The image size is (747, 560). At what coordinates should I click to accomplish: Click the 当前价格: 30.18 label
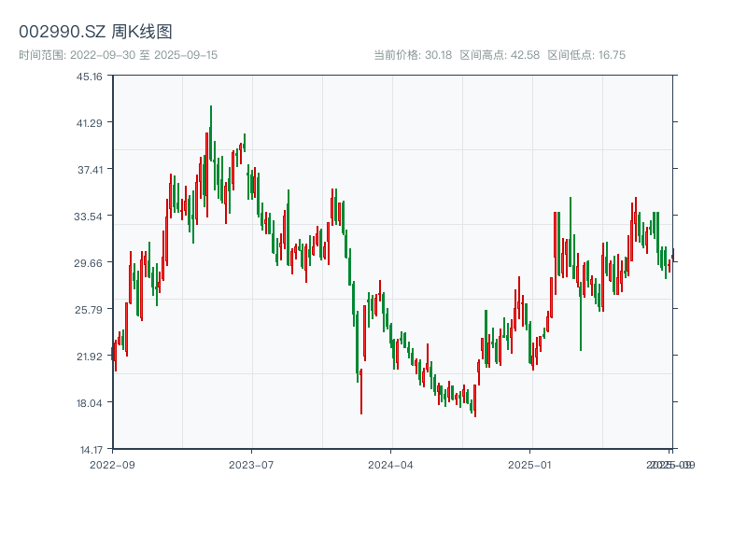click(x=413, y=55)
